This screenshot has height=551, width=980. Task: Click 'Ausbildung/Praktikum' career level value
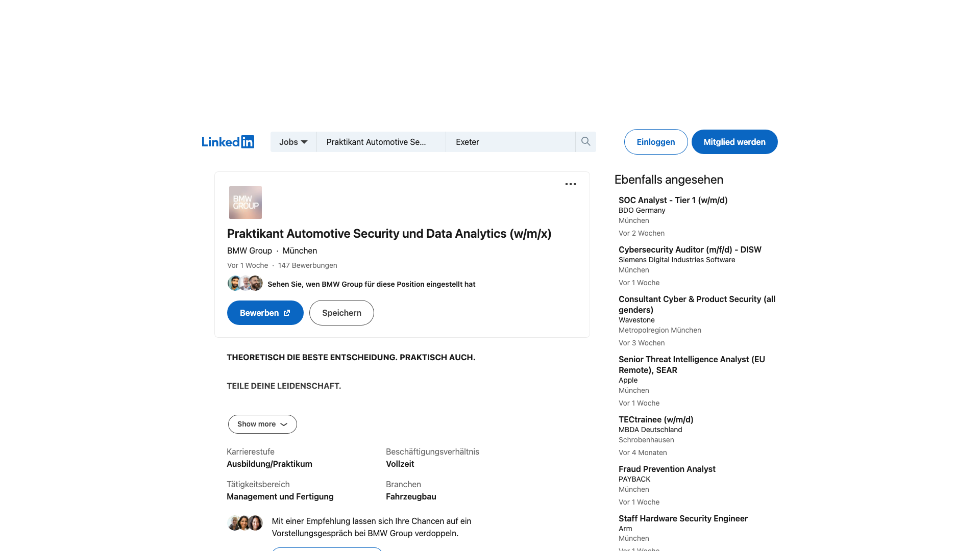269,464
